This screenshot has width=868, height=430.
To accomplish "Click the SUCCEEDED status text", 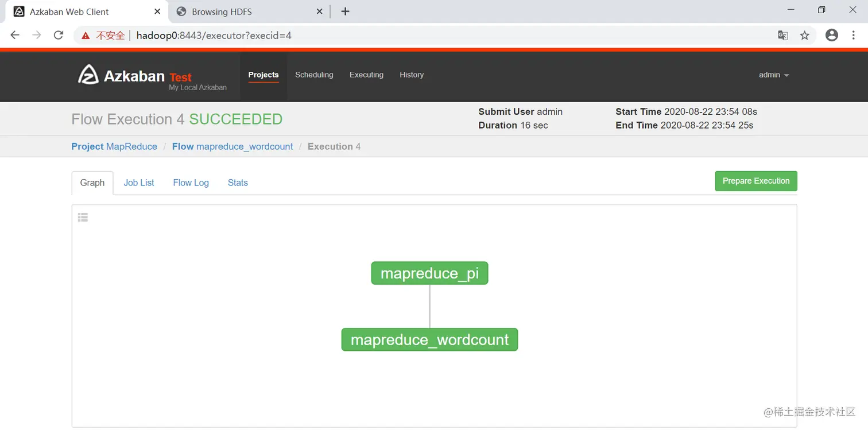I will (x=236, y=119).
